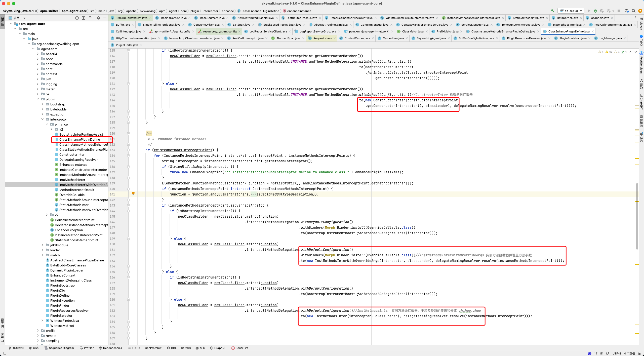Click the green hammer Build Project icon
The image size is (644, 356).
552,11
